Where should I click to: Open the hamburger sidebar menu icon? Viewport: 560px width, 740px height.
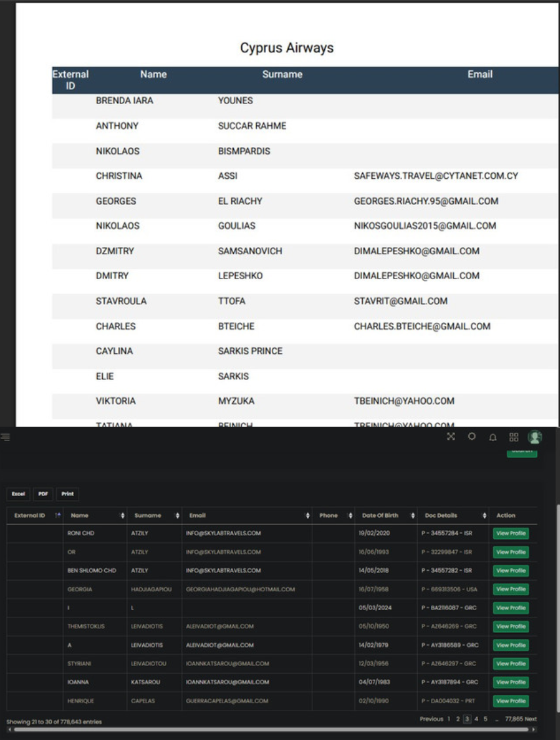(6, 437)
